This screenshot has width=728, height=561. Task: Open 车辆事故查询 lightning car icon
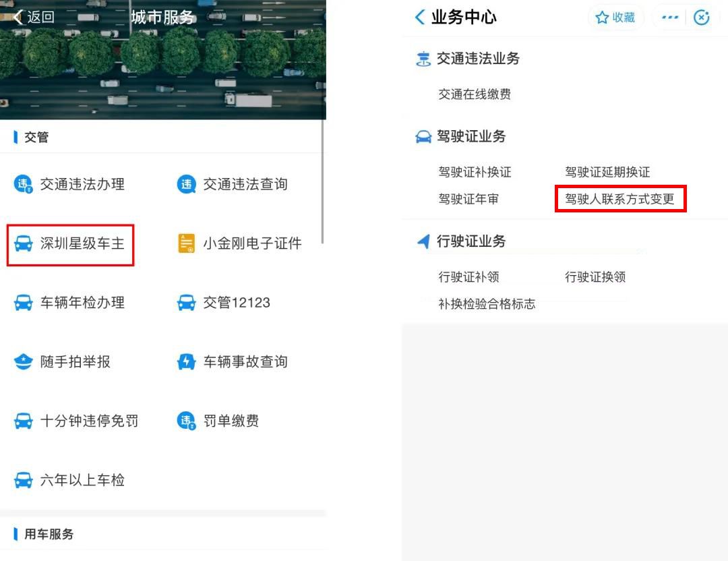(186, 362)
